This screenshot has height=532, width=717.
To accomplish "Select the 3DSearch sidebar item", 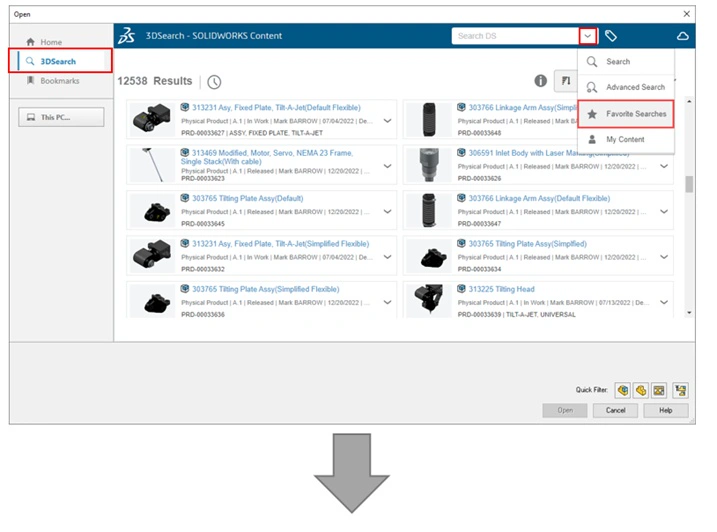I will [x=60, y=61].
